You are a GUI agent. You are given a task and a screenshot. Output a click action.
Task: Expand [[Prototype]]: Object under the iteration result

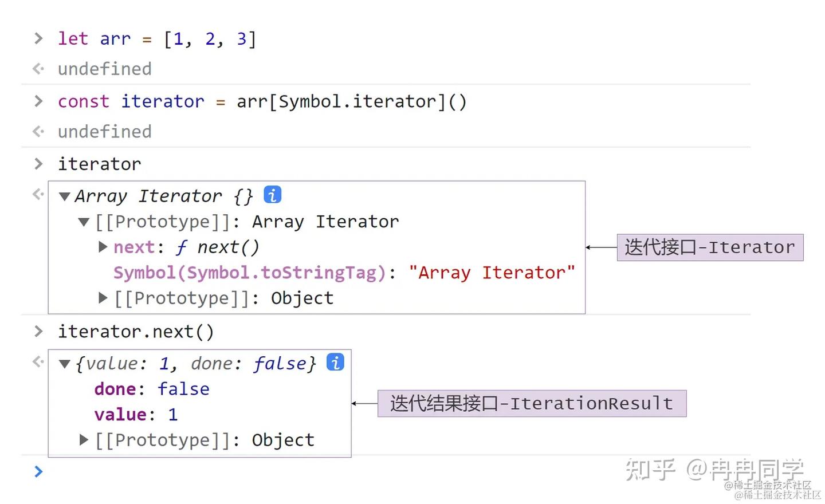tap(84, 439)
